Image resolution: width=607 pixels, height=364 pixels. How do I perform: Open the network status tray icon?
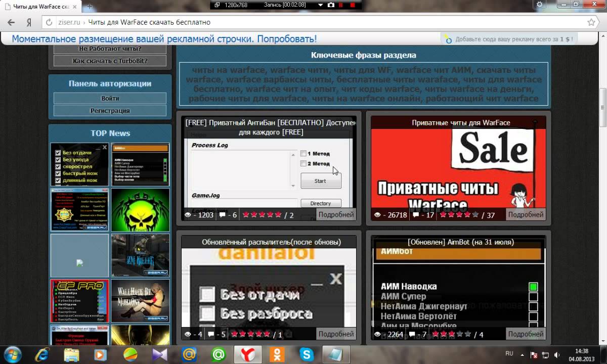(x=546, y=354)
